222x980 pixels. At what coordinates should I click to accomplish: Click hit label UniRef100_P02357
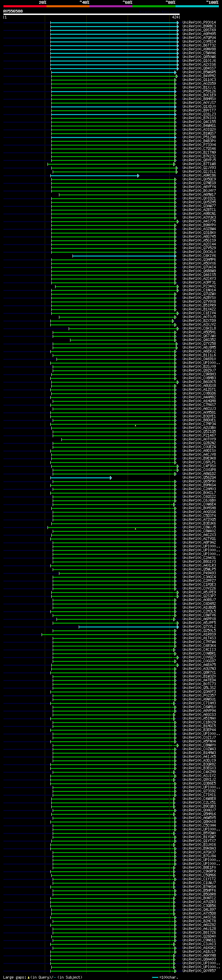pos(199,695)
